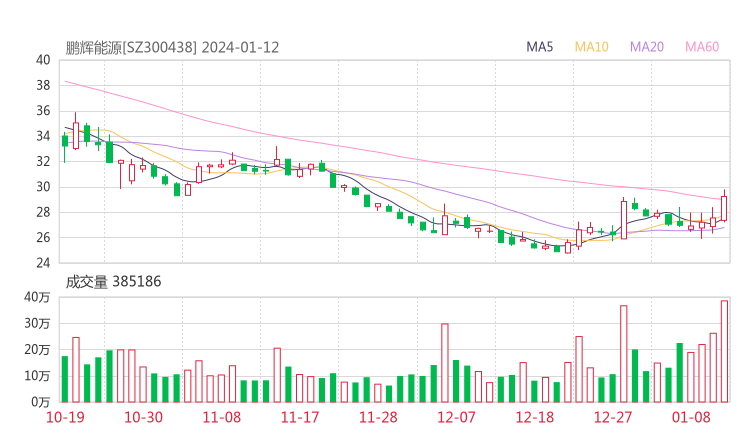Click the volume axis label 10万
The width and height of the screenshot is (740, 440).
click(x=37, y=376)
